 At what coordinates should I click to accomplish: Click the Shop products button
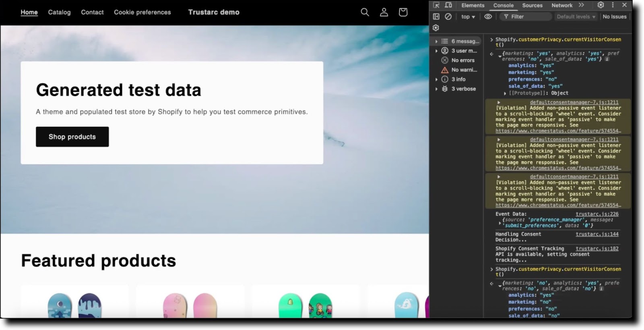(x=72, y=137)
